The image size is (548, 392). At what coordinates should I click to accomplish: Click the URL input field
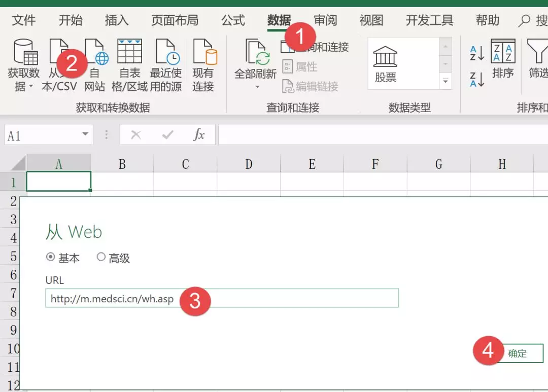[x=222, y=298]
